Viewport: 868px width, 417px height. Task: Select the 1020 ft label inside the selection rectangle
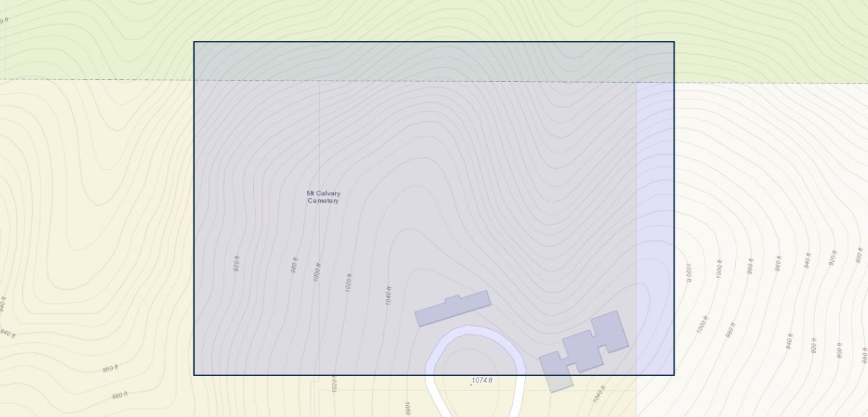[x=348, y=282]
